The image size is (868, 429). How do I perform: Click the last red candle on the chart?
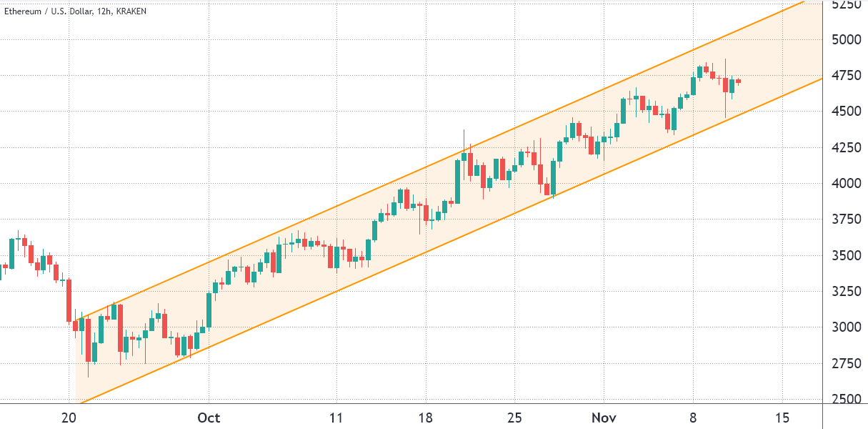coord(738,82)
